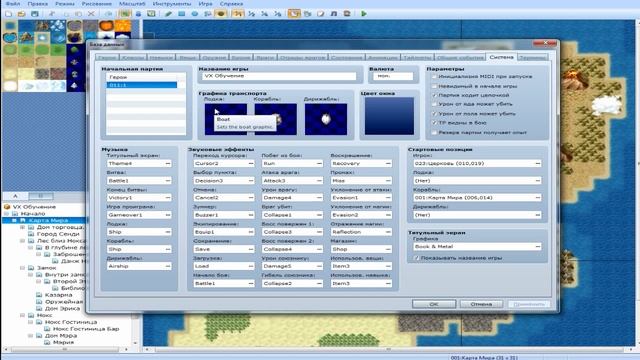Click the Применить apply button
Screen dimensions: 640x360
529,304
